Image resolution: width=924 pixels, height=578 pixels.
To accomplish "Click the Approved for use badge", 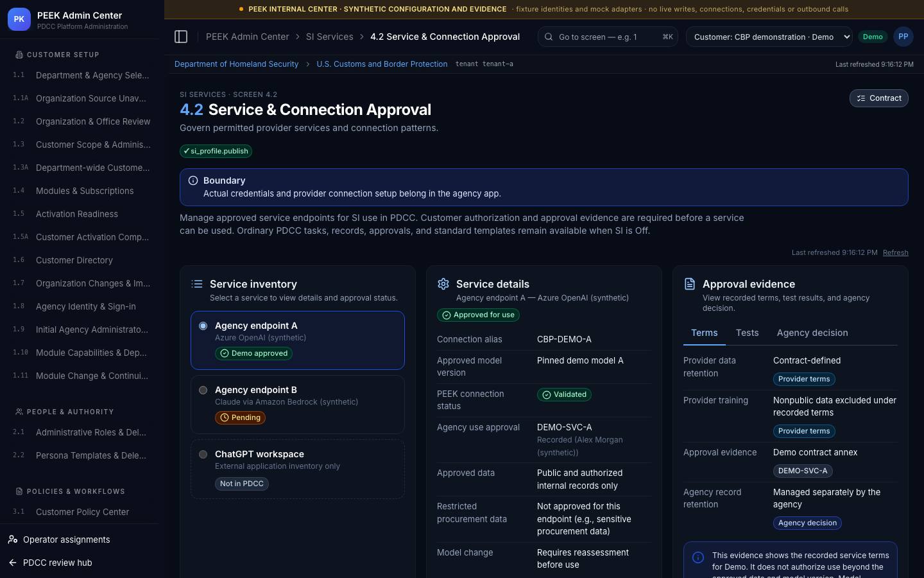I will pos(478,315).
